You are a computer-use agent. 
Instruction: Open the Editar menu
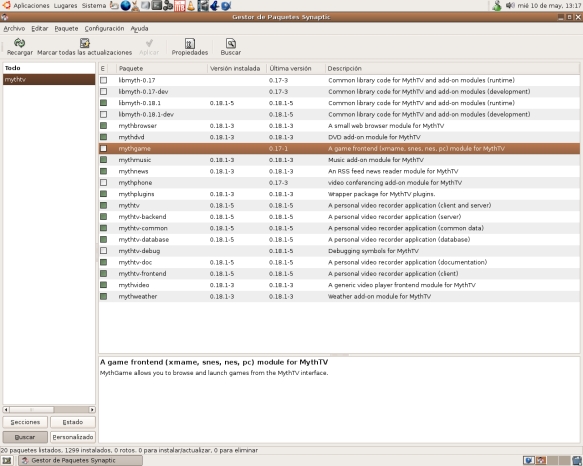click(x=39, y=28)
